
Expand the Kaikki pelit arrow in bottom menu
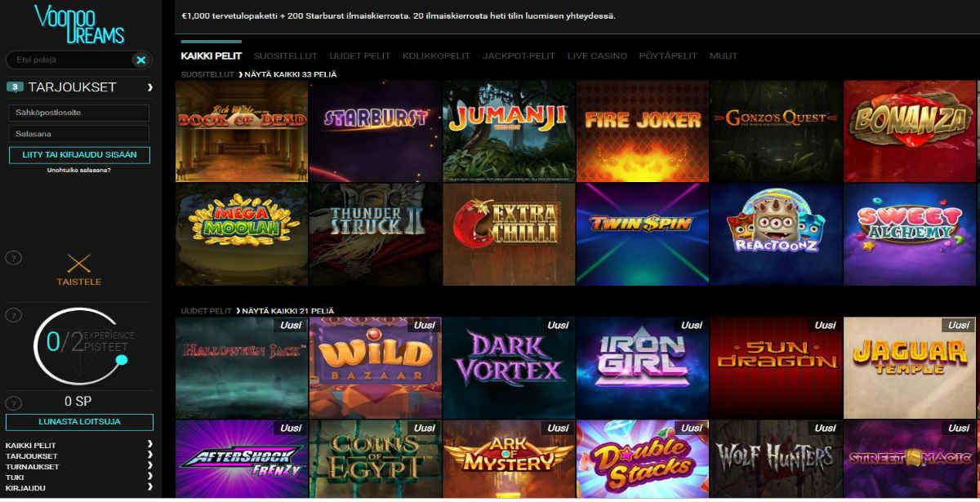click(150, 444)
